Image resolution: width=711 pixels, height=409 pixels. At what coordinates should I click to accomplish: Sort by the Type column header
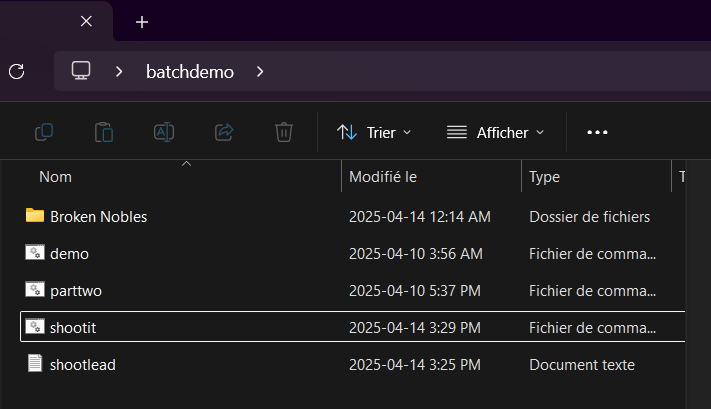point(545,177)
